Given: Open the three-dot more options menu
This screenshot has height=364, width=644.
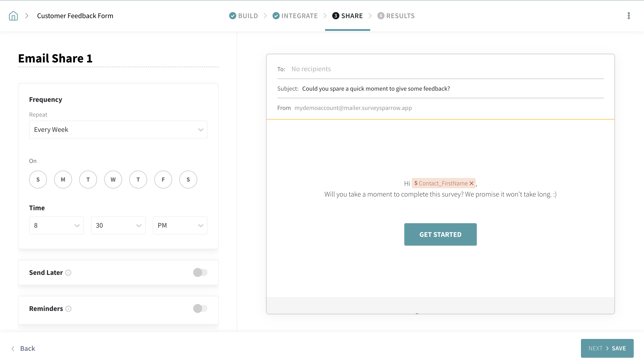Looking at the screenshot, I should point(629,16).
